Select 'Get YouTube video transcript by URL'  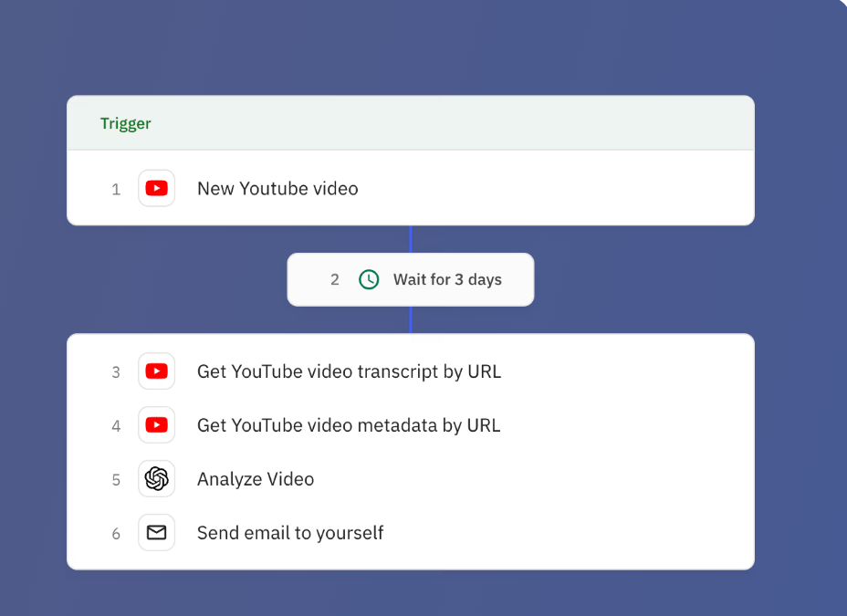[x=349, y=371]
